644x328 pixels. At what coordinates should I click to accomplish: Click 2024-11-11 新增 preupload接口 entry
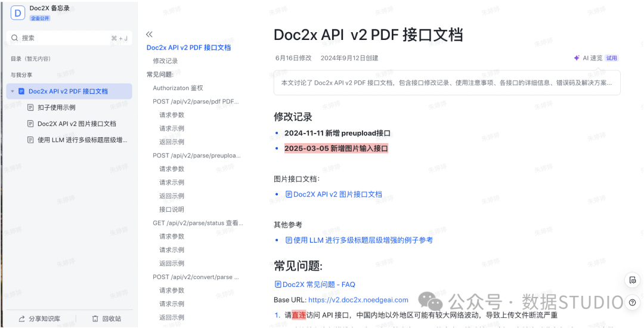[337, 134]
